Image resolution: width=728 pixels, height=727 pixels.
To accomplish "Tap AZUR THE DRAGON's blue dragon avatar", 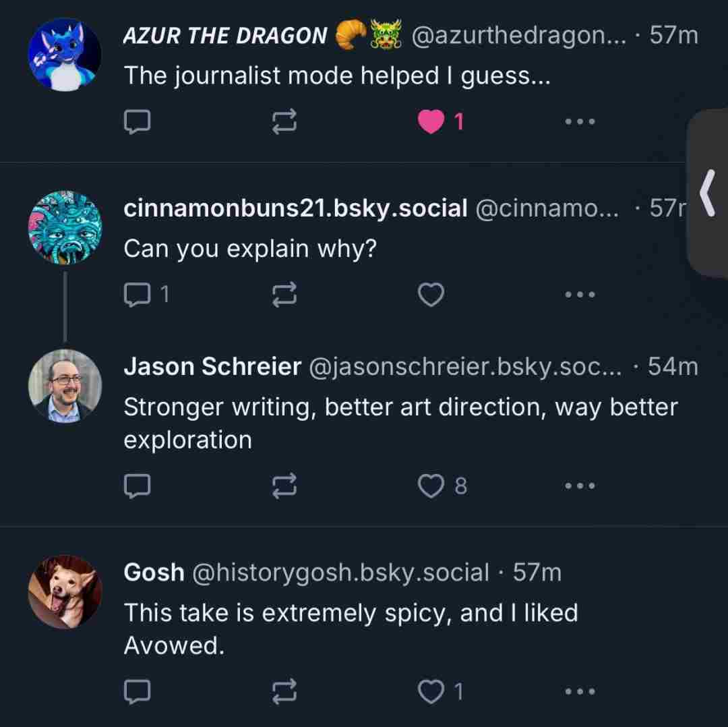I will click(65, 55).
